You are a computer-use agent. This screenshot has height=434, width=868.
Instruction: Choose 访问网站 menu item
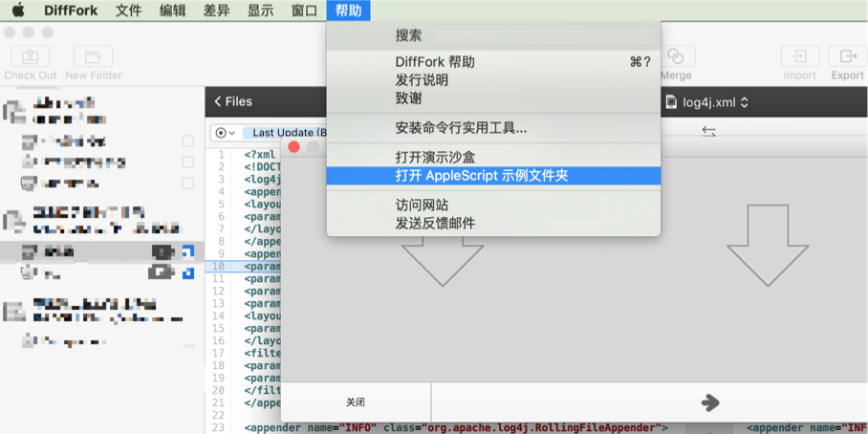(493, 206)
